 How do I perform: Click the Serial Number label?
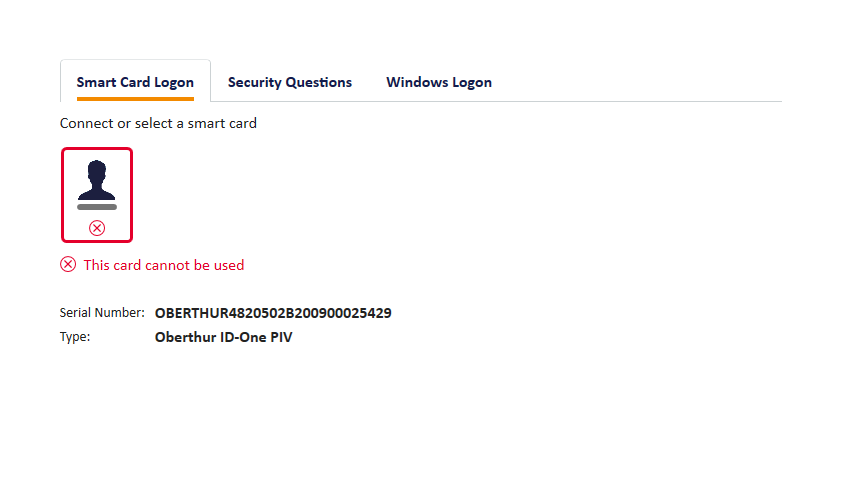pos(102,313)
